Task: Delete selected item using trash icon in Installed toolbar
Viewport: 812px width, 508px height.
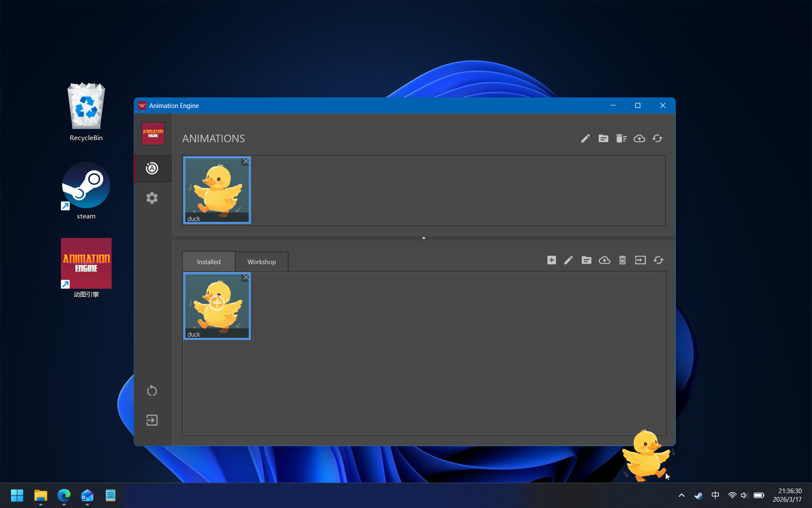Action: [623, 260]
